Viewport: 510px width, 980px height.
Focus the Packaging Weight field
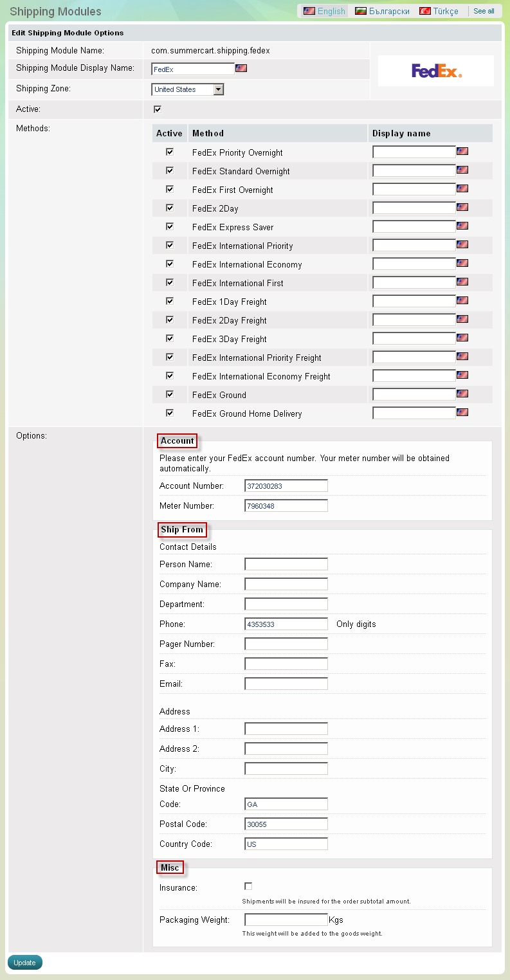pos(286,920)
